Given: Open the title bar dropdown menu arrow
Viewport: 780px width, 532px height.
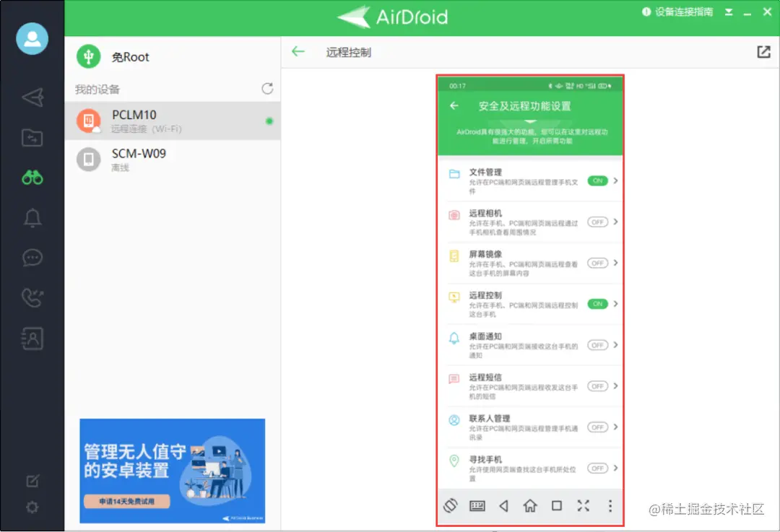Looking at the screenshot, I should pyautogui.click(x=728, y=12).
